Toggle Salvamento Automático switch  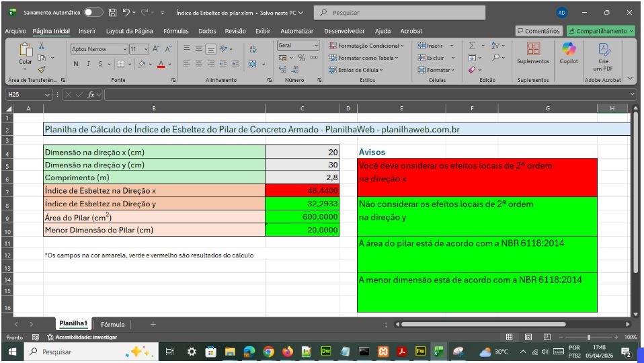click(x=93, y=12)
